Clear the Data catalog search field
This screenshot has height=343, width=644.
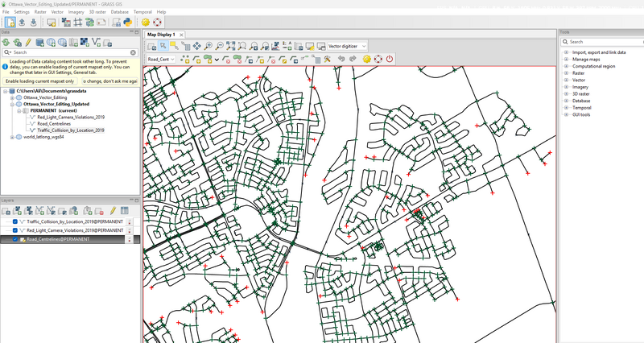(x=133, y=52)
